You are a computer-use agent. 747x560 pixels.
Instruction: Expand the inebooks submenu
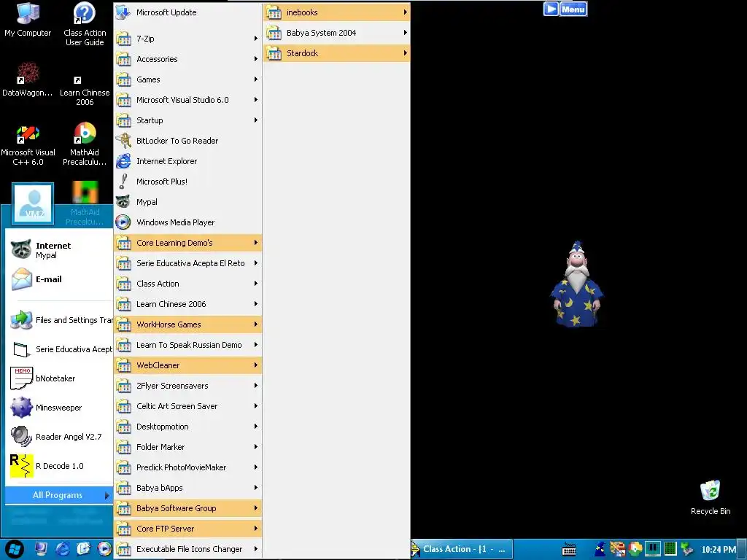click(x=337, y=12)
